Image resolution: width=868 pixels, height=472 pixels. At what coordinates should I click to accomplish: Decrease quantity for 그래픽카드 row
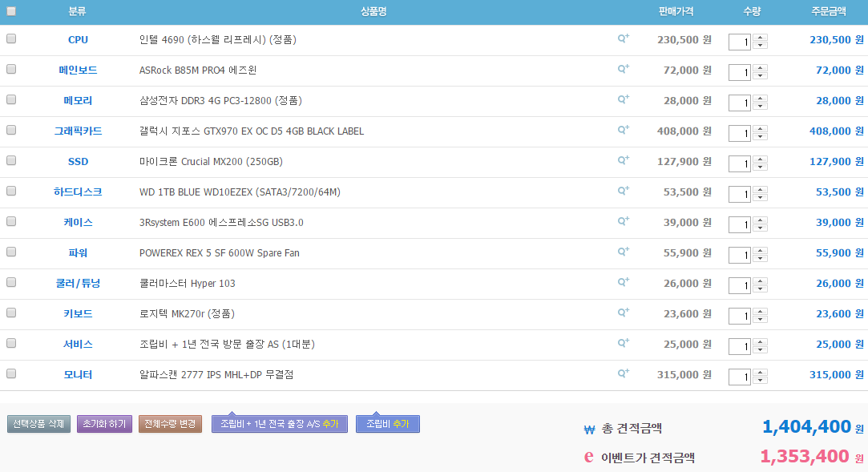pos(760,136)
